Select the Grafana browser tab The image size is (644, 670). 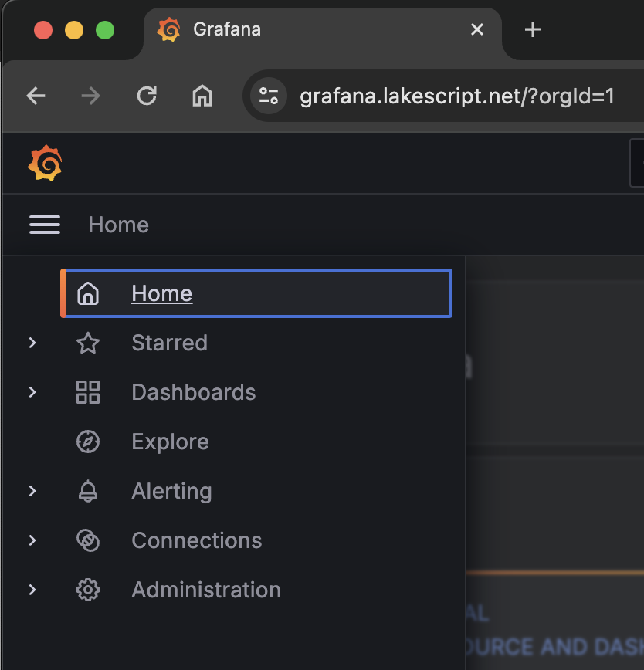(323, 32)
